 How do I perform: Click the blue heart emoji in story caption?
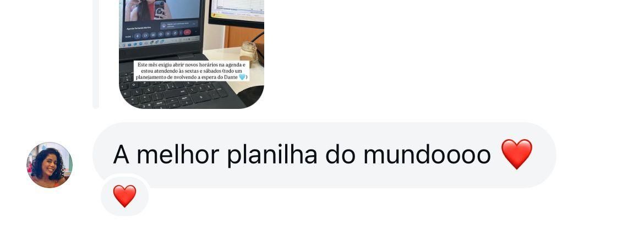pyautogui.click(x=242, y=77)
